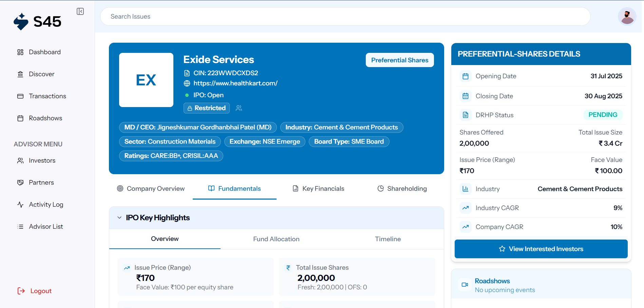This screenshot has width=644, height=308.
Task: Show the Timeline sub-tab
Action: (388, 239)
